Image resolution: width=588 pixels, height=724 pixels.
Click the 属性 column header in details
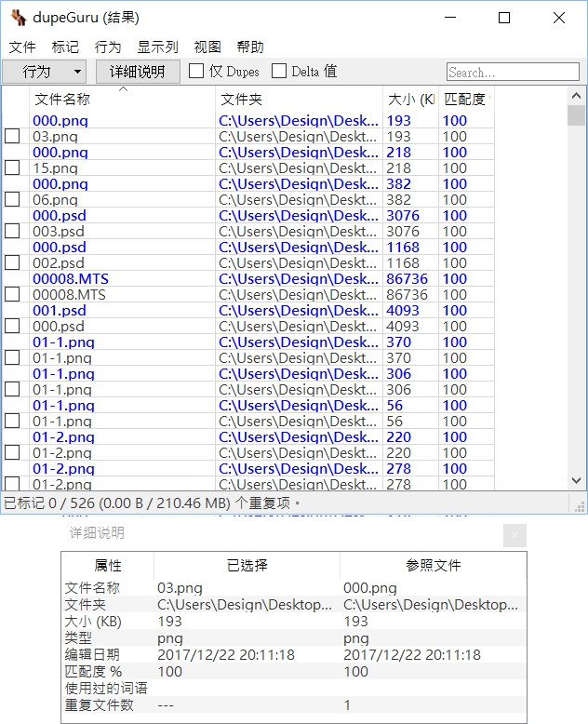(x=108, y=565)
